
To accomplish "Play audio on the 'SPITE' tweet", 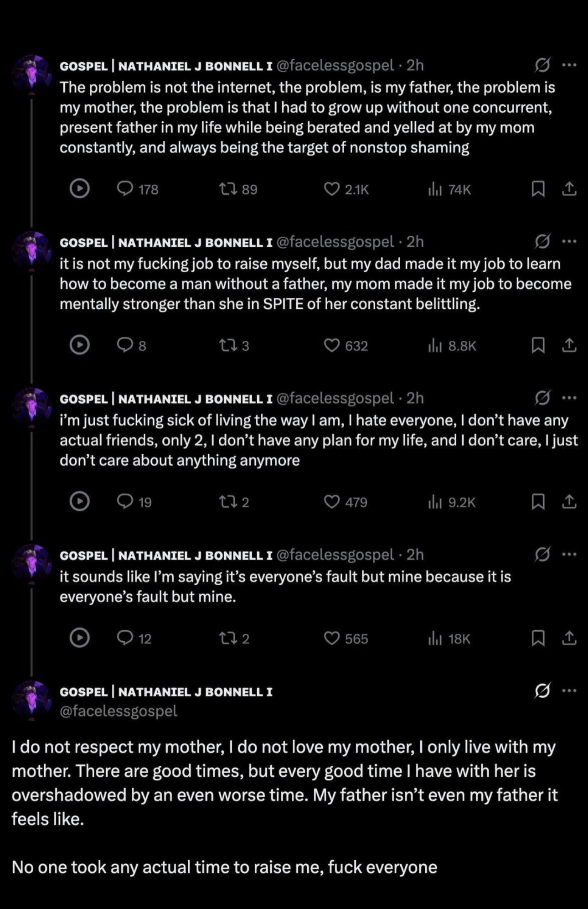I will point(79,345).
